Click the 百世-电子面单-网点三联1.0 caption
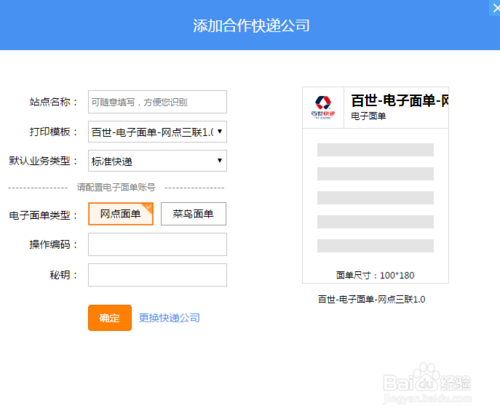500x416 pixels. click(x=372, y=299)
